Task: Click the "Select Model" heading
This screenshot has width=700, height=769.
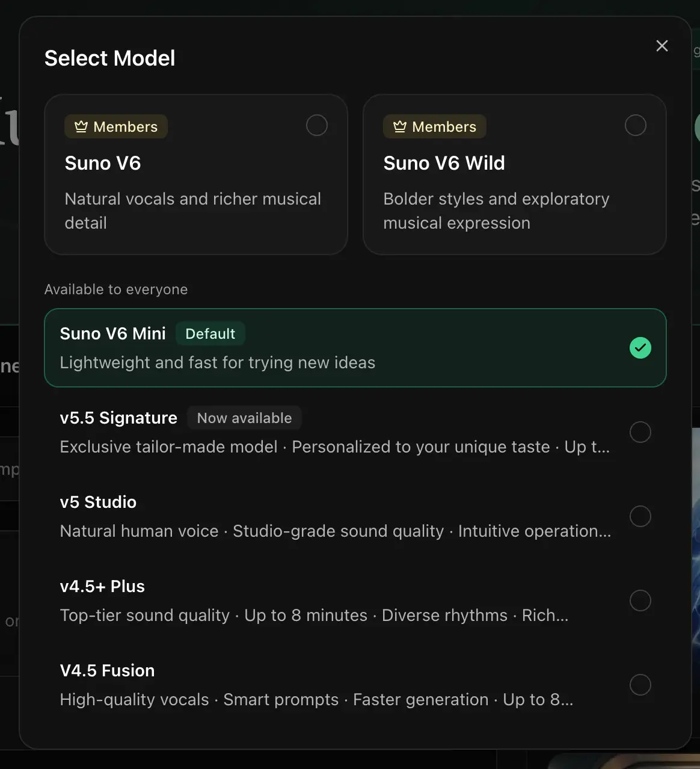Action: pos(110,58)
